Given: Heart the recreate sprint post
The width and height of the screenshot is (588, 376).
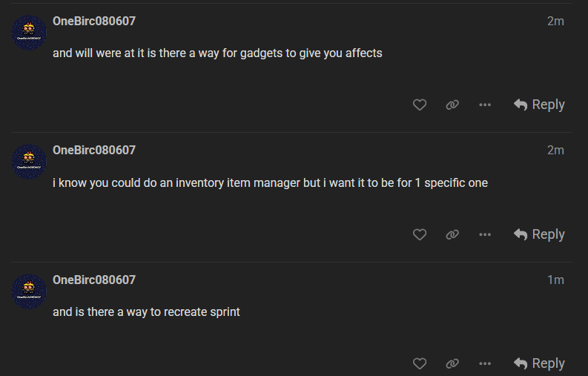Looking at the screenshot, I should coord(420,363).
